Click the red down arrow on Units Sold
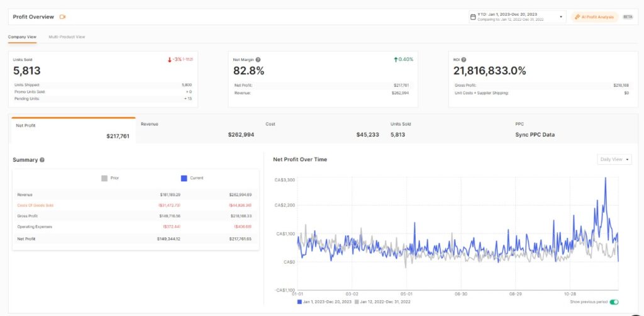This screenshot has width=644, height=316. pos(169,60)
